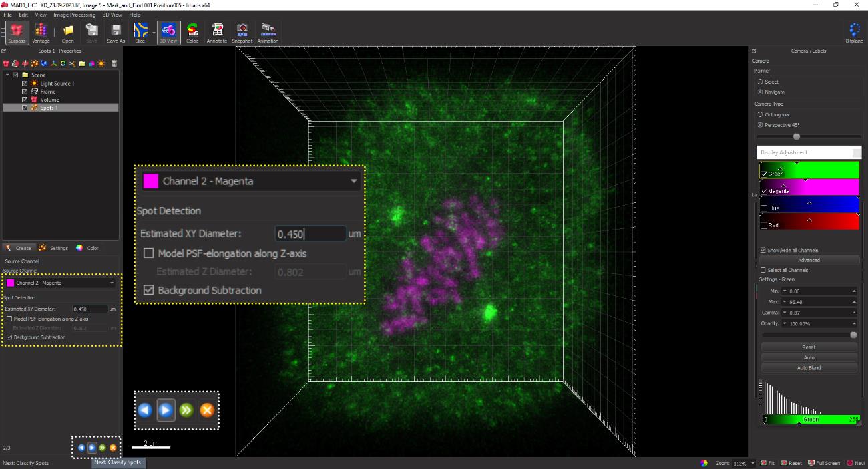Collapse the Scene tree node
The image size is (868, 469).
[x=7, y=75]
